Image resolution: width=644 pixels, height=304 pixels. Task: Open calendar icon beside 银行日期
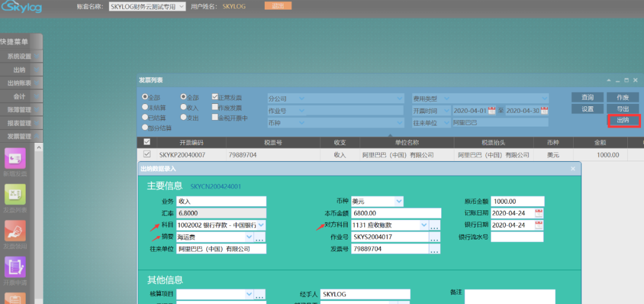tap(539, 225)
